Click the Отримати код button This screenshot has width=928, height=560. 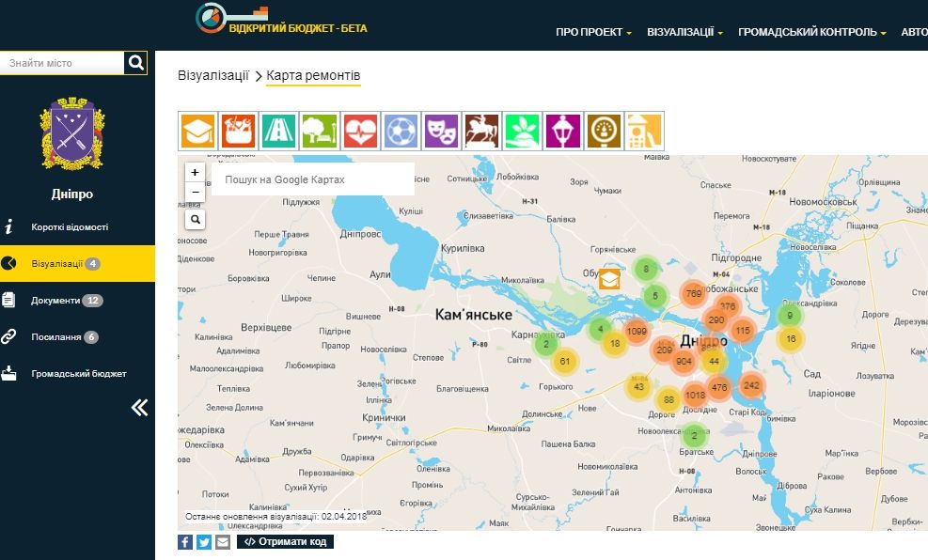pyautogui.click(x=285, y=542)
